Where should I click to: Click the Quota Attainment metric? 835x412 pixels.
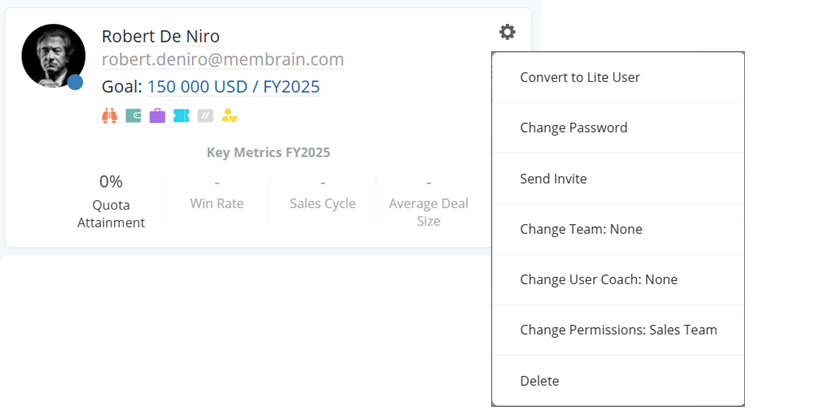(x=111, y=201)
